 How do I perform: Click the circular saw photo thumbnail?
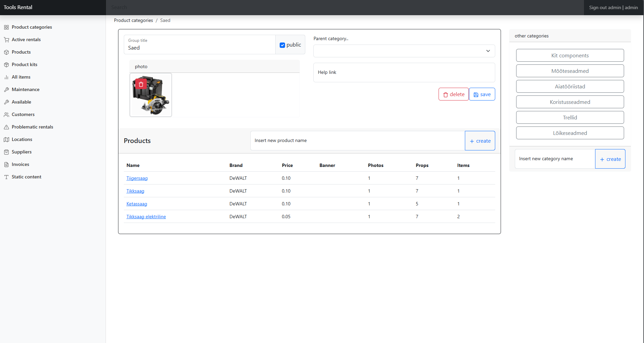point(155,101)
